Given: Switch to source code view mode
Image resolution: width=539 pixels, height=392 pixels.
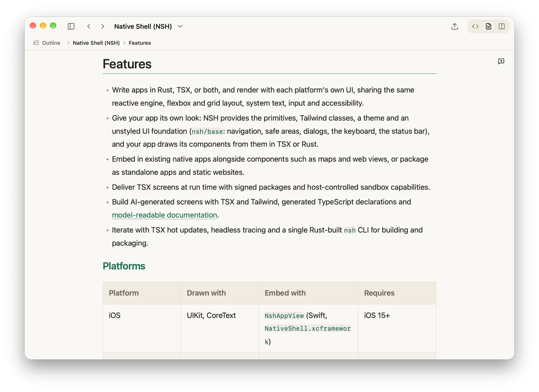Looking at the screenshot, I should pyautogui.click(x=475, y=26).
